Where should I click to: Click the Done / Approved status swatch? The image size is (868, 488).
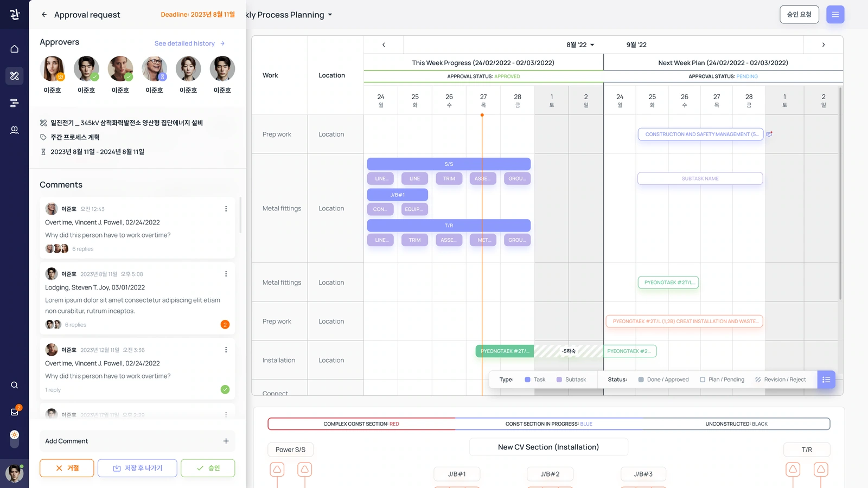641,380
